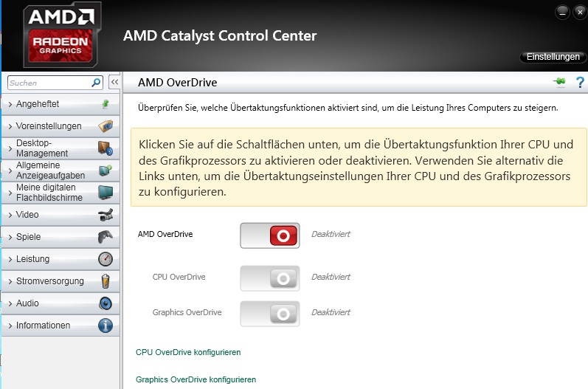588x389 pixels.
Task: Expand the Meine digitalen Flachbildschirme chevron
Action: click(10, 193)
